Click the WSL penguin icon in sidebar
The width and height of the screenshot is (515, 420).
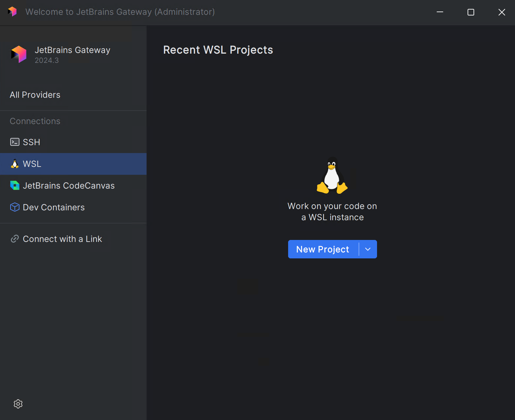coord(15,164)
